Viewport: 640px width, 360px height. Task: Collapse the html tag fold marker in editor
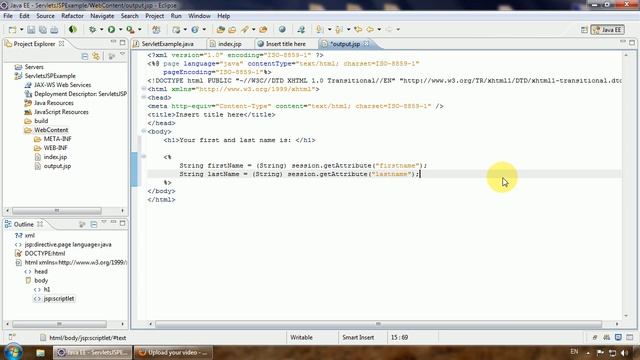pyautogui.click(x=144, y=88)
